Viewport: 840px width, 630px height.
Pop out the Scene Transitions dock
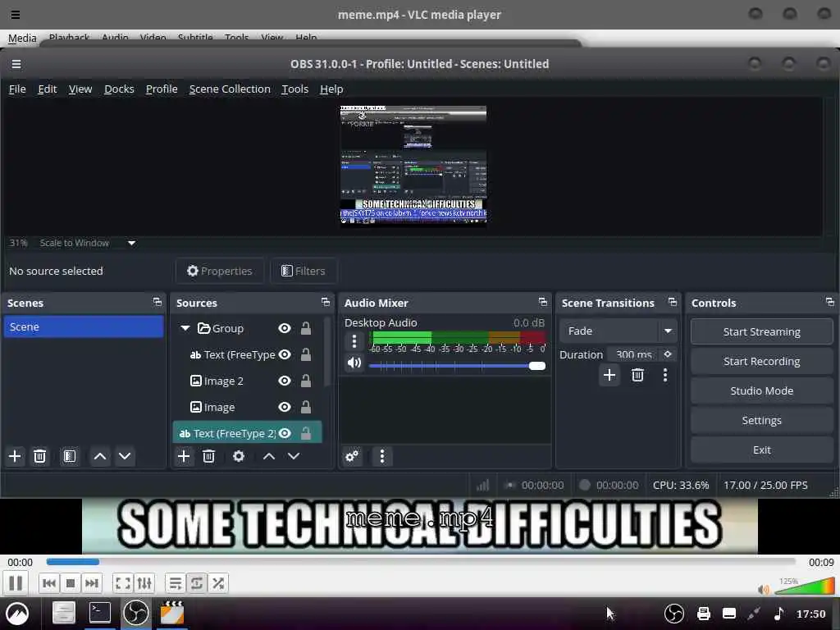pyautogui.click(x=673, y=303)
